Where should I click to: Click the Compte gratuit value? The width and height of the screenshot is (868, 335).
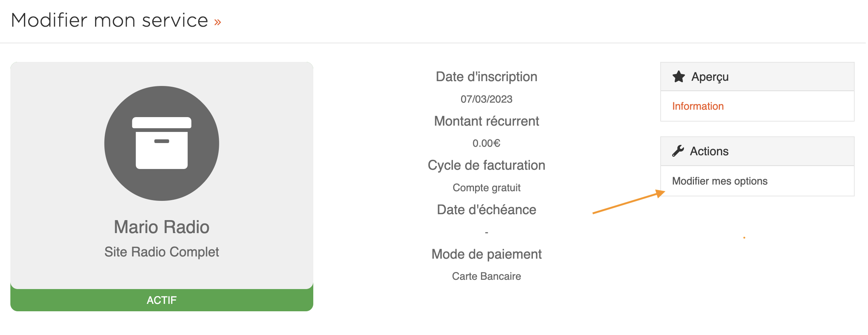click(x=486, y=188)
